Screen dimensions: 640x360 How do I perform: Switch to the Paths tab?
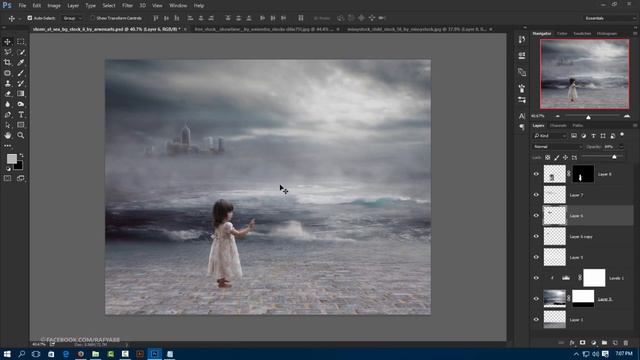pyautogui.click(x=578, y=126)
